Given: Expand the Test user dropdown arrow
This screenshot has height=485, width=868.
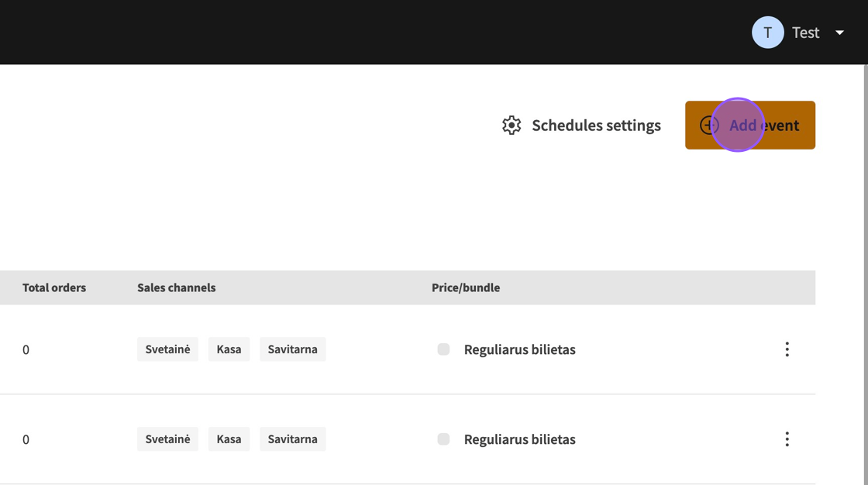Looking at the screenshot, I should 839,33.
